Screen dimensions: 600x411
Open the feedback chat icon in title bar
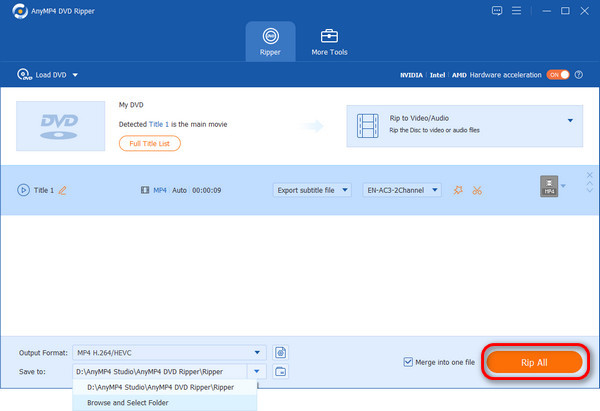(497, 11)
